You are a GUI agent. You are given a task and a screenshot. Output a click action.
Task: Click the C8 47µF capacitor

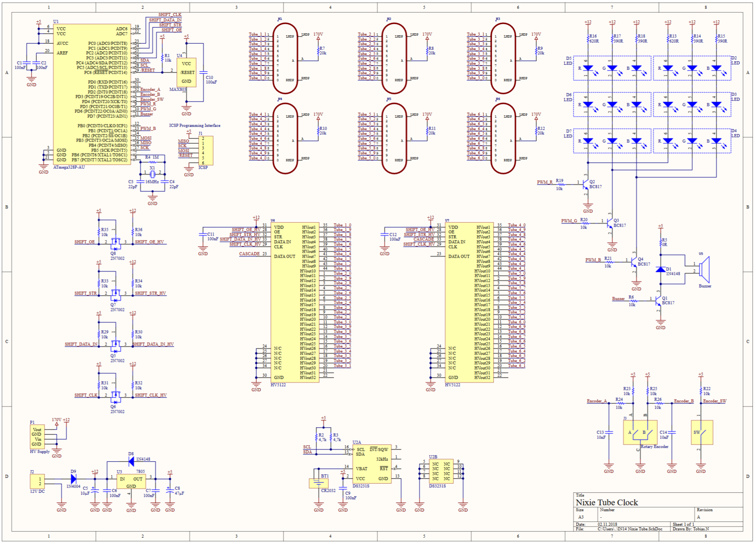click(x=170, y=490)
